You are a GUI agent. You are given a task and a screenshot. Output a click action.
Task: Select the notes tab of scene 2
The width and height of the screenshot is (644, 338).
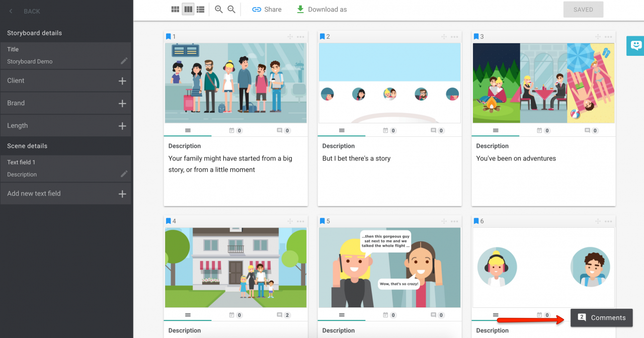[389, 130]
